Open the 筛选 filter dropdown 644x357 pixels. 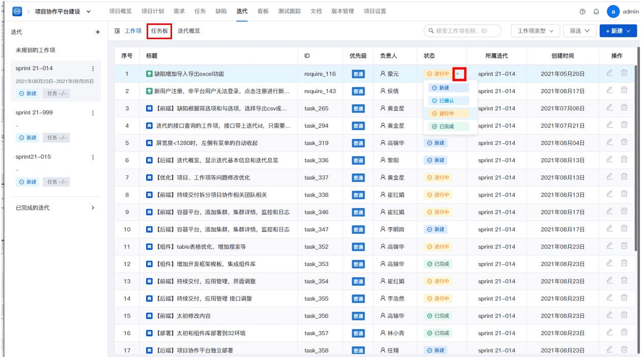point(579,31)
